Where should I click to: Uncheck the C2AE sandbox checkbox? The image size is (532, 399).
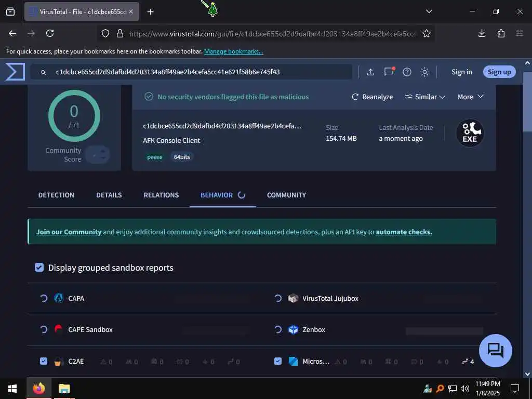click(x=44, y=361)
